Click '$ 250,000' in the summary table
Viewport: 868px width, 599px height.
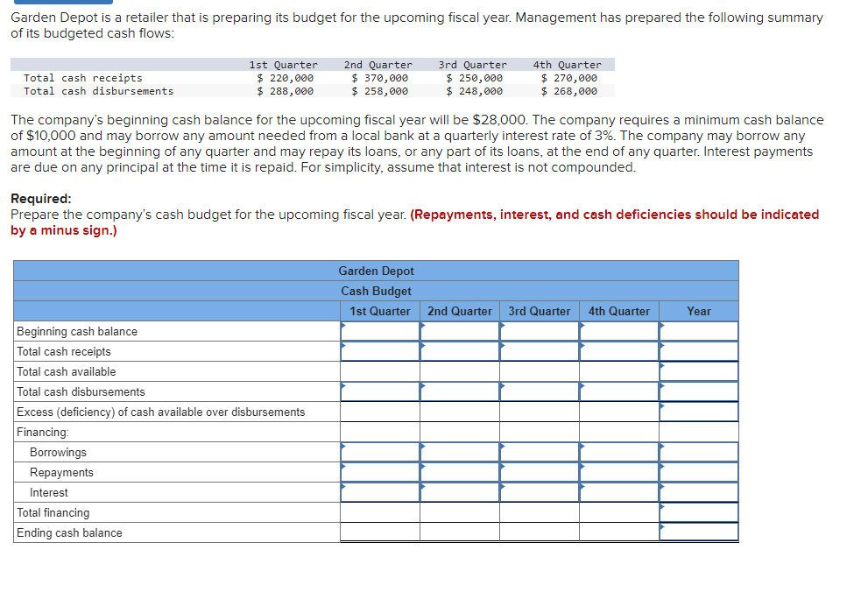[x=475, y=78]
